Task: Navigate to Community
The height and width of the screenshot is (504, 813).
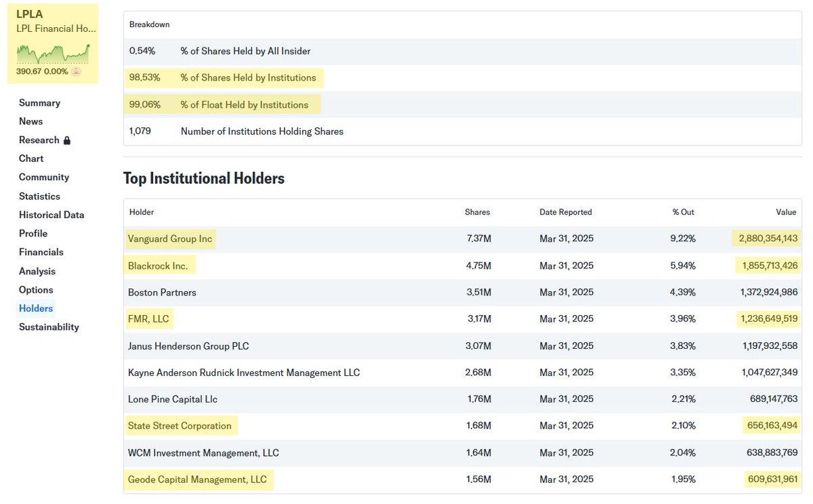Action: point(44,177)
